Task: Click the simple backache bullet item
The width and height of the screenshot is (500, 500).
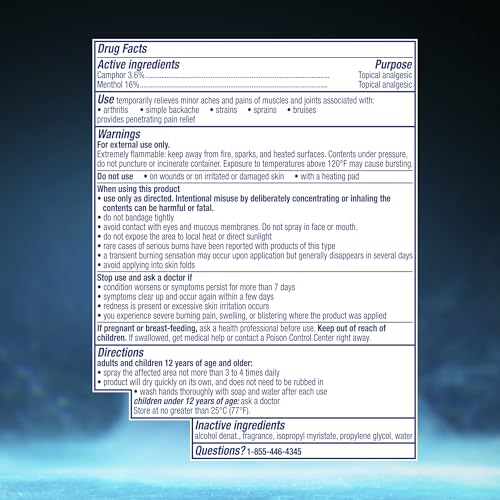Action: (x=170, y=110)
